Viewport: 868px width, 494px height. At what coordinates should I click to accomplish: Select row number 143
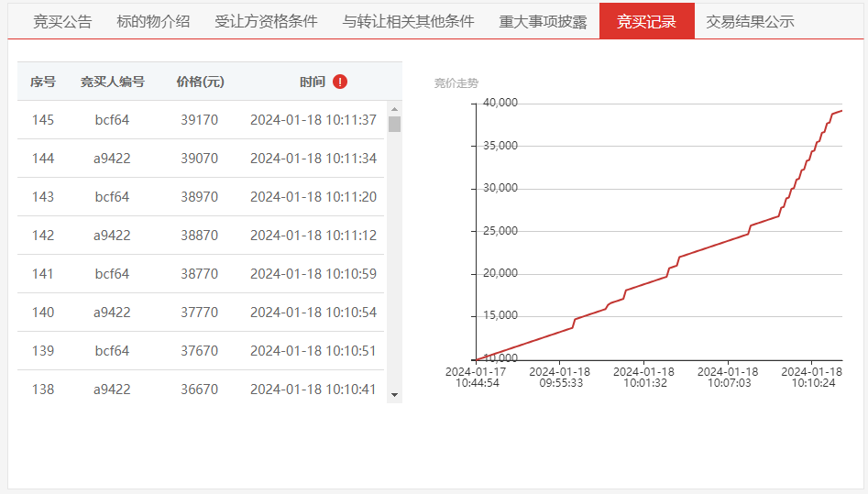point(43,197)
